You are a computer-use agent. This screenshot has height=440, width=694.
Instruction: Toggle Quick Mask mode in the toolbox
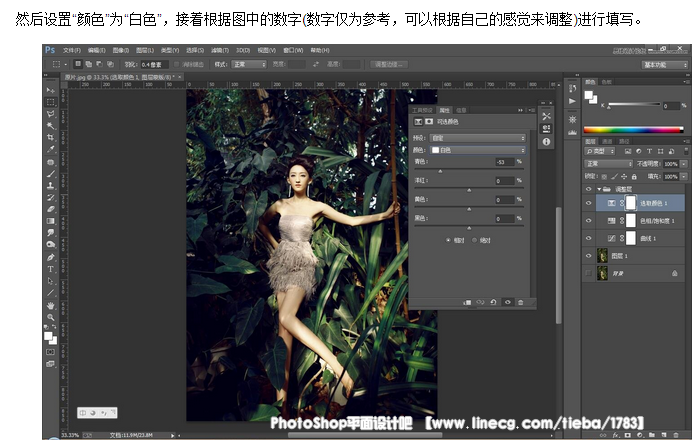pyautogui.click(x=50, y=352)
